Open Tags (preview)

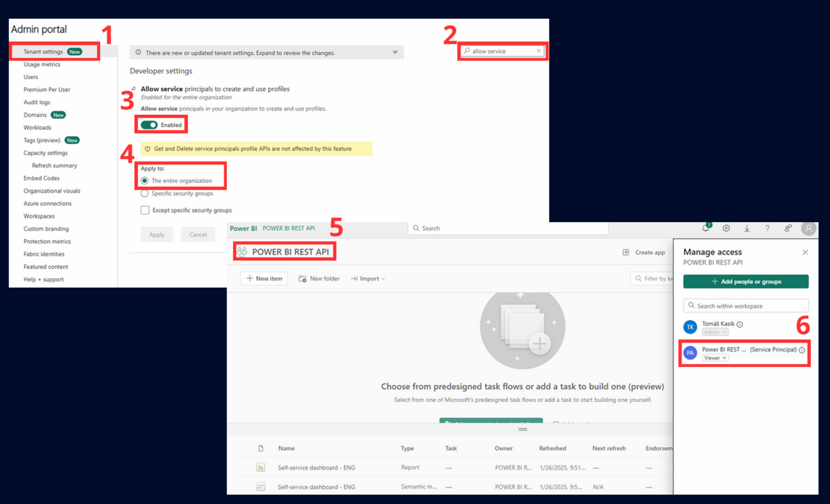42,140
